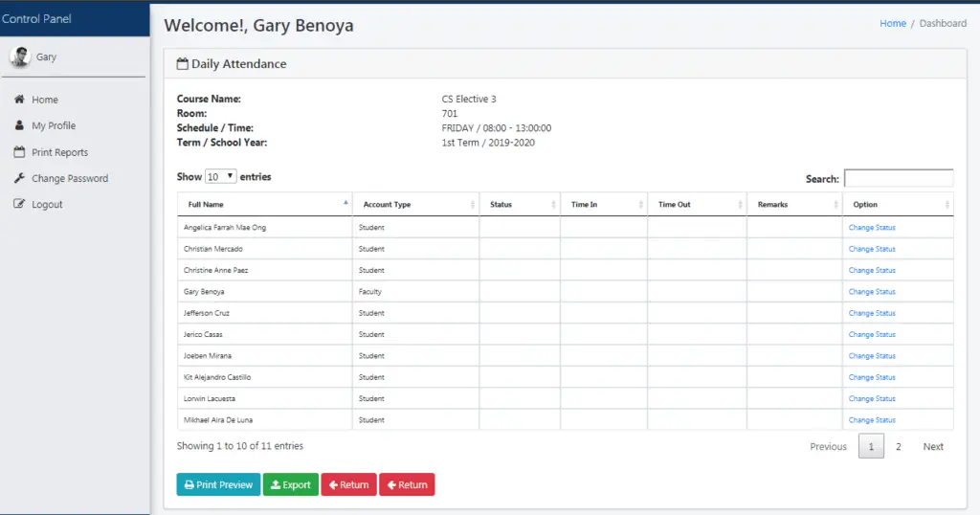Go to page 2 of entries

pos(898,447)
